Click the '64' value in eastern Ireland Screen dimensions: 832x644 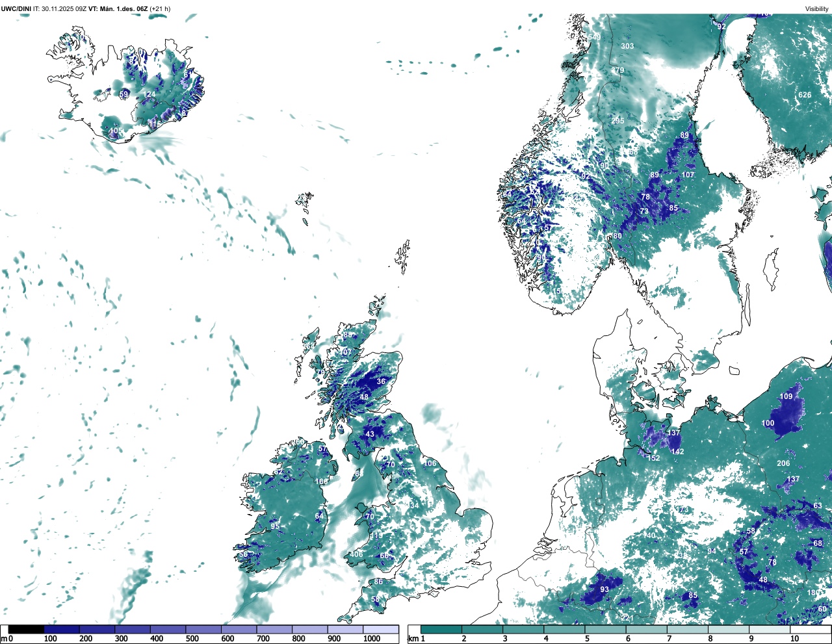tap(319, 516)
